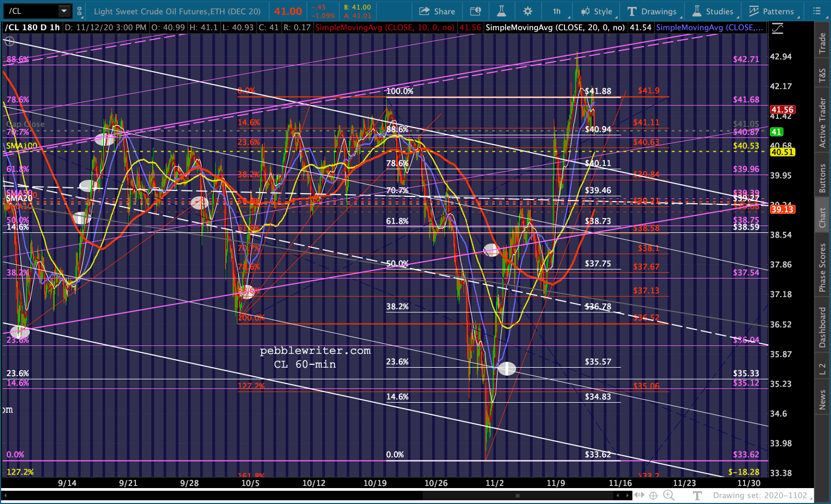The width and height of the screenshot is (831, 504).
Task: Click the red SimpleMovingAvg (CLOSE, 10) study label
Action: 384,27
